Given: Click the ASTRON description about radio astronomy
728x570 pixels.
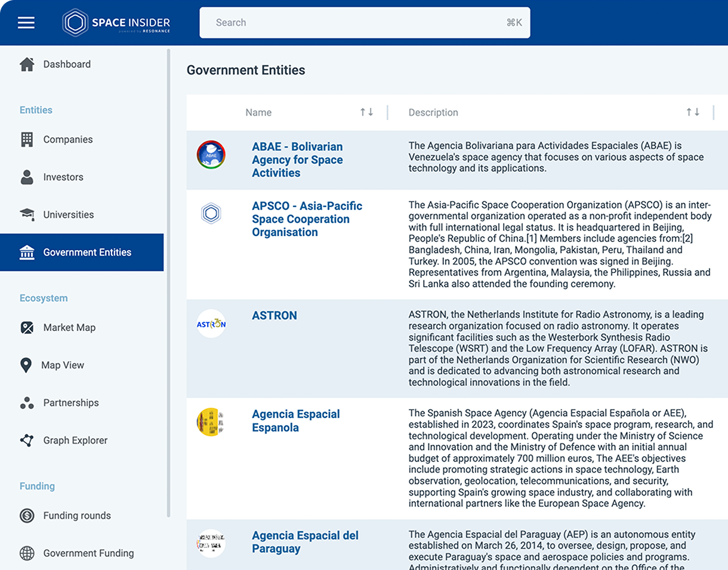Looking at the screenshot, I should [x=558, y=348].
